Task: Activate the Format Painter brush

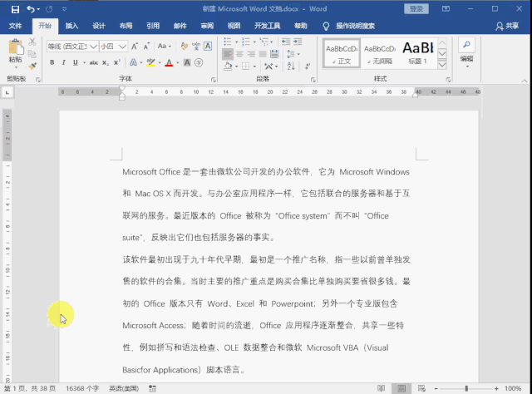Action: (32, 66)
